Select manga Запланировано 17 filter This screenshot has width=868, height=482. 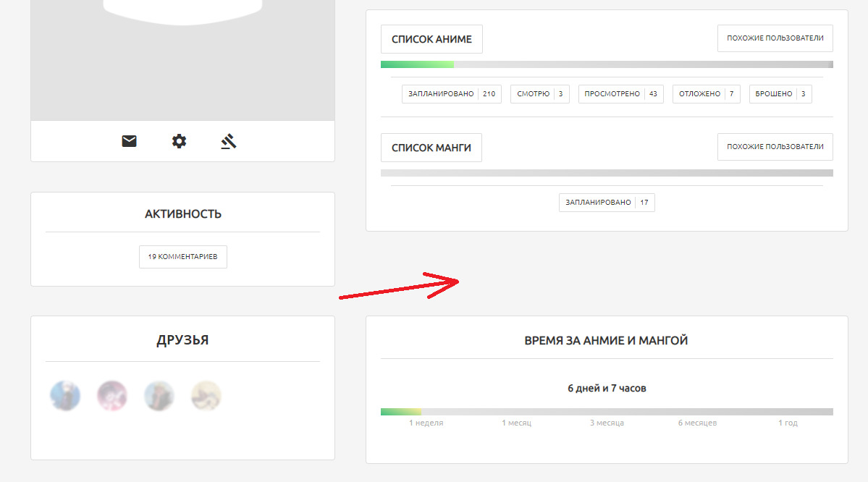point(607,203)
